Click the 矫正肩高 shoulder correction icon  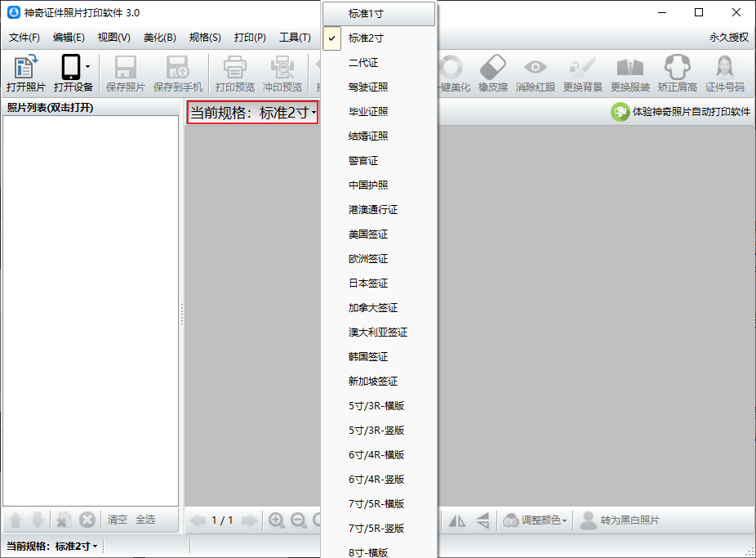[x=677, y=67]
